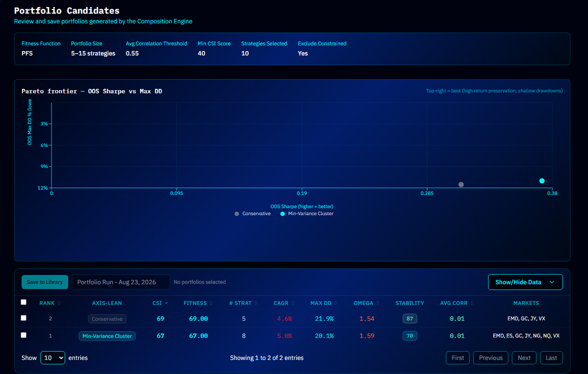Click the Strategies Selected value 10
Image resolution: width=588 pixels, height=374 pixels.
(245, 53)
